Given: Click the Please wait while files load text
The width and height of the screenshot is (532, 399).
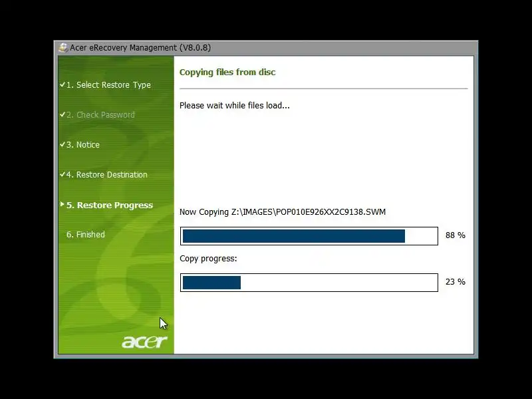Looking at the screenshot, I should (235, 106).
